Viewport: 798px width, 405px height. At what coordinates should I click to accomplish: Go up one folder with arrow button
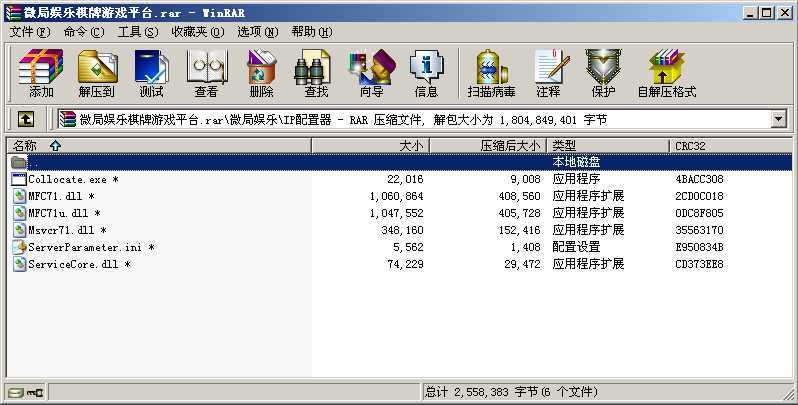(x=26, y=120)
